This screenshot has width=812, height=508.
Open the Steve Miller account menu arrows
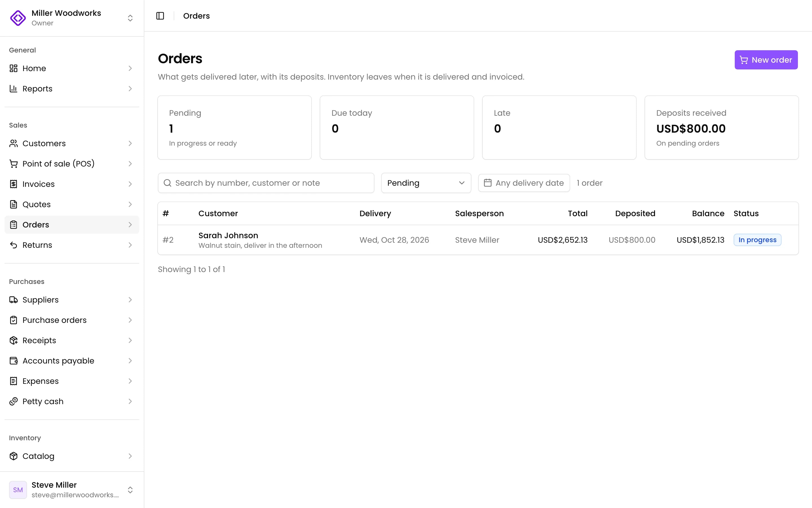pos(130,490)
